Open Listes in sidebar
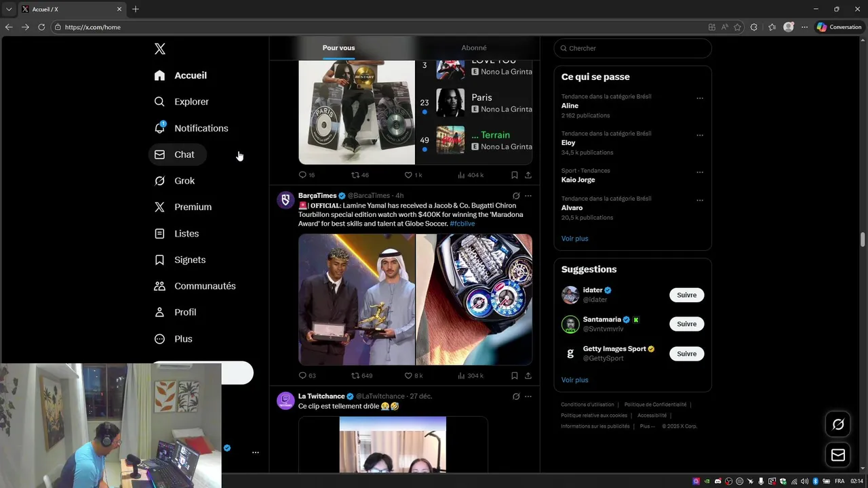Viewport: 868px width, 488px height. tap(176, 234)
